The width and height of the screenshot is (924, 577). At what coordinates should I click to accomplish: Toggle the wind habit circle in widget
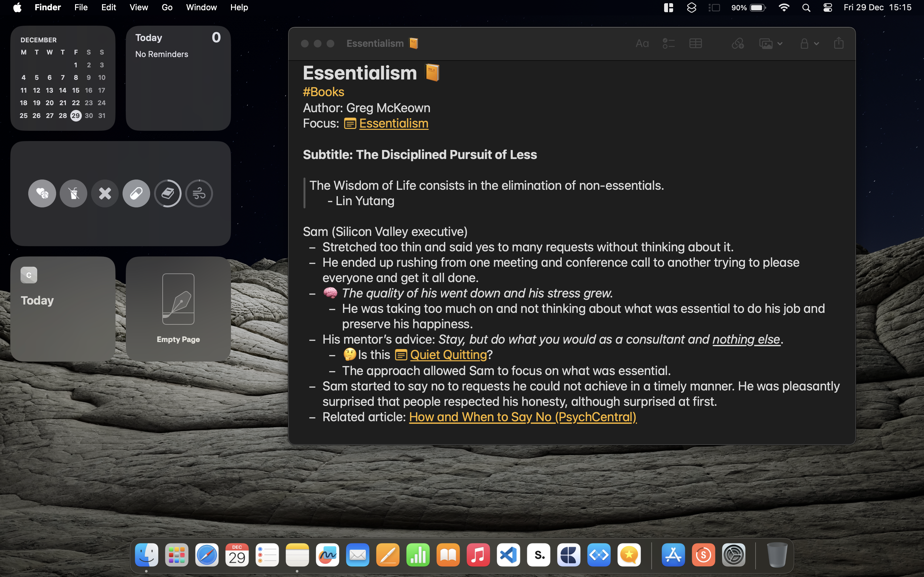tap(199, 194)
